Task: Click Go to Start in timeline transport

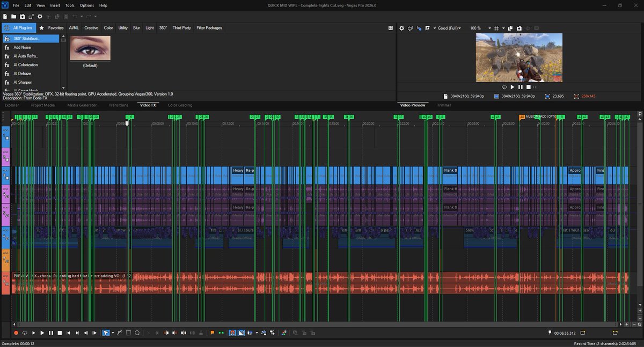Action: (68, 333)
